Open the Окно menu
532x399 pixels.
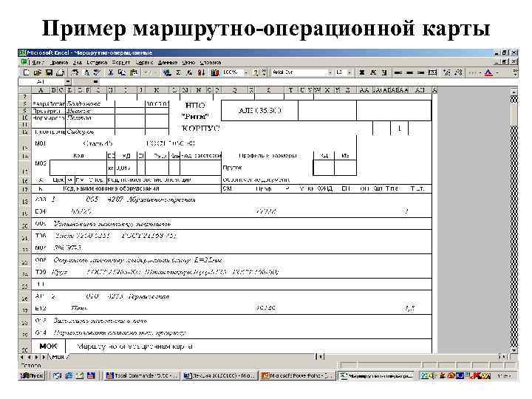[x=188, y=63]
